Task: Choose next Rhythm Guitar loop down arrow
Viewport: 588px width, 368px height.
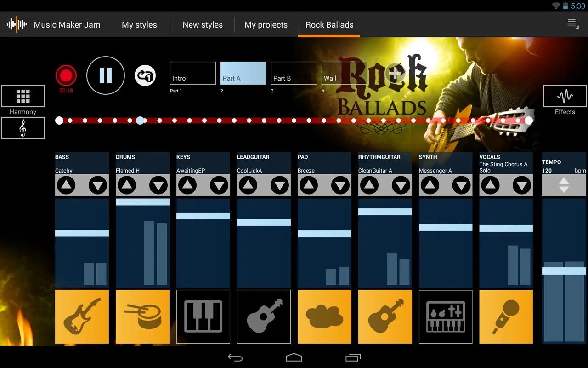Action: (x=401, y=185)
